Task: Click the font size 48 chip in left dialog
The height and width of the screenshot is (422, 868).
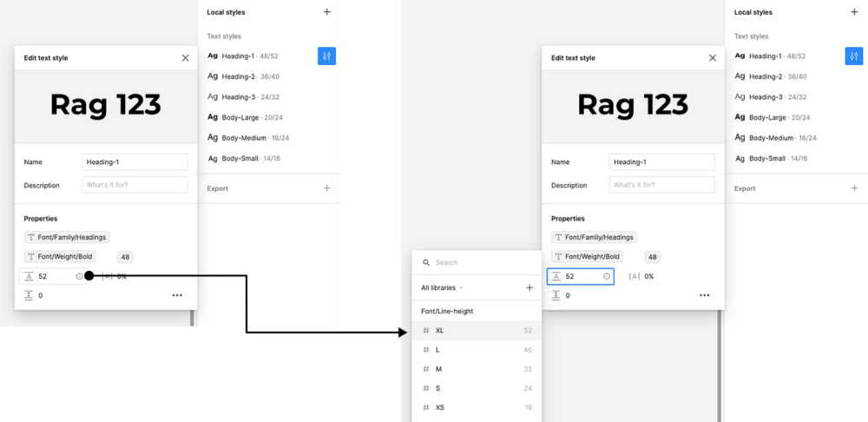Action: click(125, 257)
